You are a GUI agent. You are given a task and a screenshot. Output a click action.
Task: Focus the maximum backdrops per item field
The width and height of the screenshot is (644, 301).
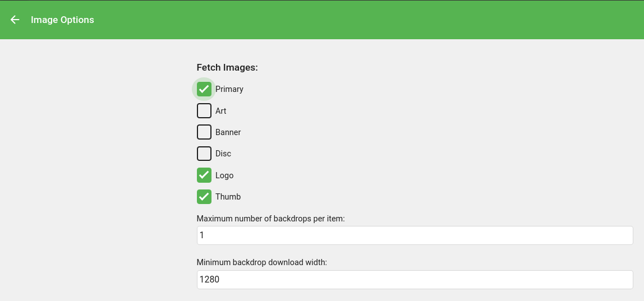coord(415,235)
